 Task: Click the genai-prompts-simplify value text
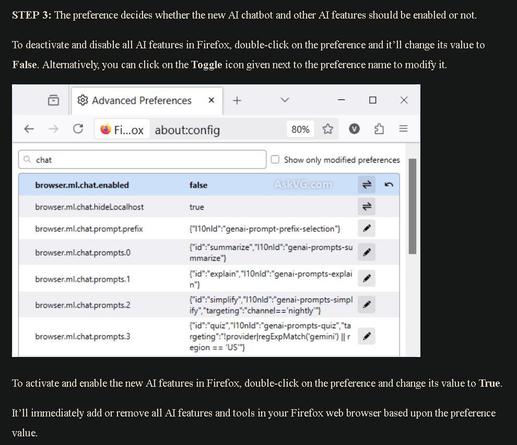click(271, 305)
